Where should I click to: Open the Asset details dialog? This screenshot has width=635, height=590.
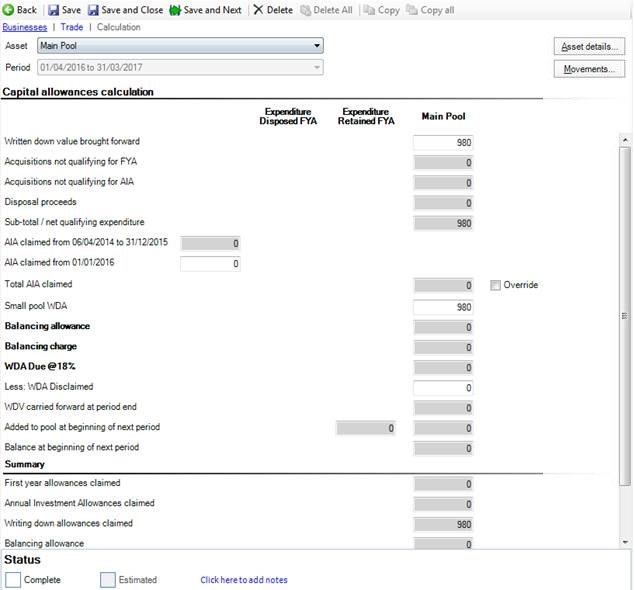[589, 47]
